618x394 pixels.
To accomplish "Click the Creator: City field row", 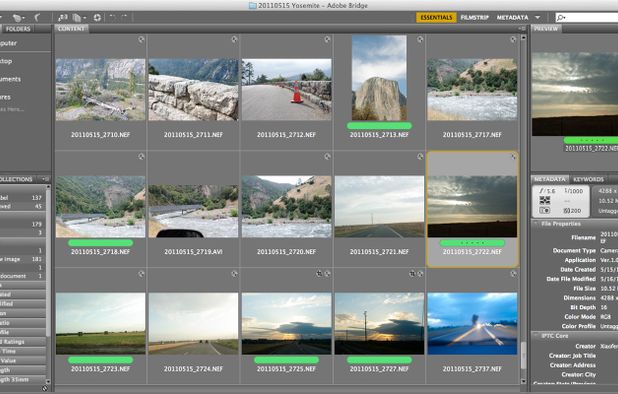I will coord(575,374).
